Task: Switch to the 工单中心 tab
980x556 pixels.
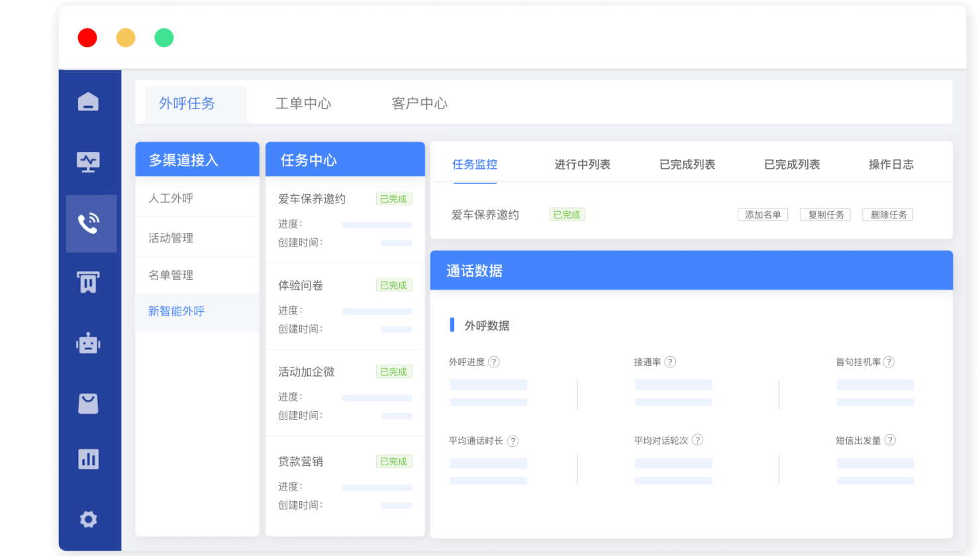Action: coord(303,103)
